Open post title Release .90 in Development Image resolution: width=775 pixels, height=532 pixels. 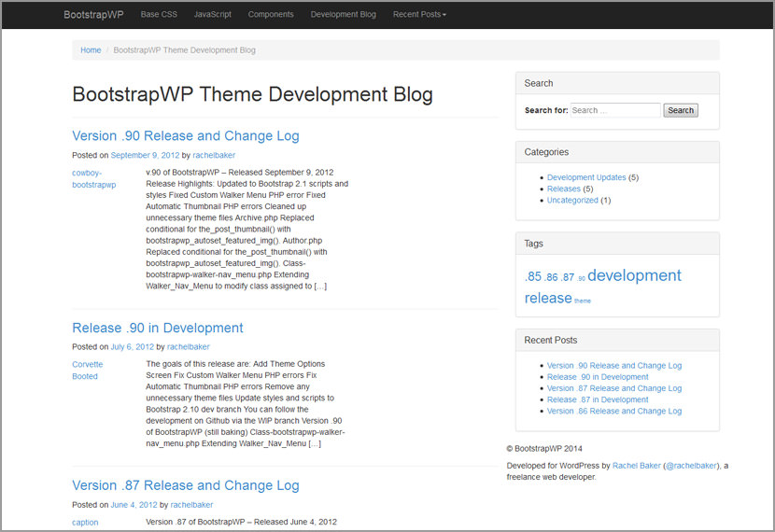158,328
